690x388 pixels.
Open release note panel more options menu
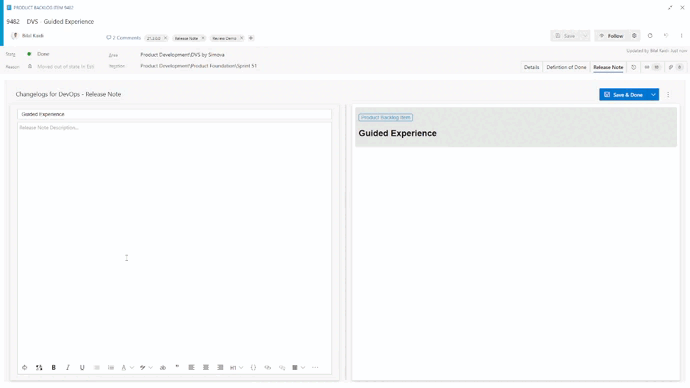click(x=668, y=95)
